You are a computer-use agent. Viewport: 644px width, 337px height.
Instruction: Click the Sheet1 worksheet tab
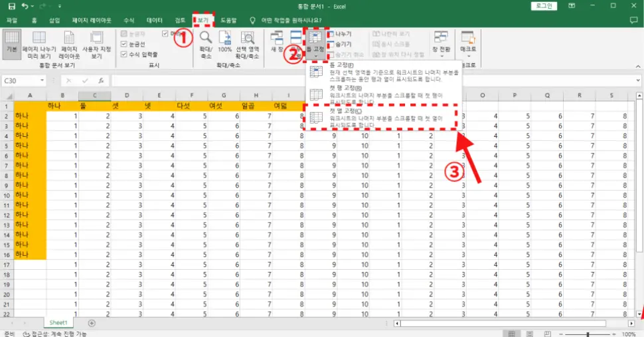(x=58, y=323)
